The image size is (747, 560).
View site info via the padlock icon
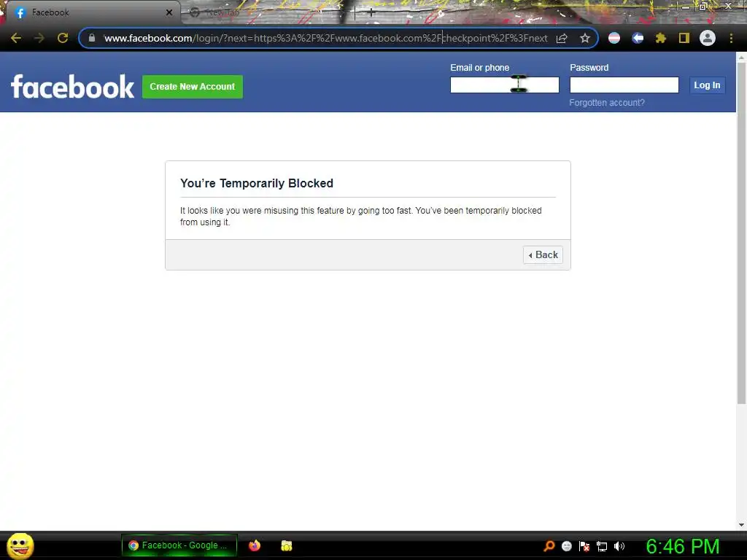pyautogui.click(x=92, y=38)
